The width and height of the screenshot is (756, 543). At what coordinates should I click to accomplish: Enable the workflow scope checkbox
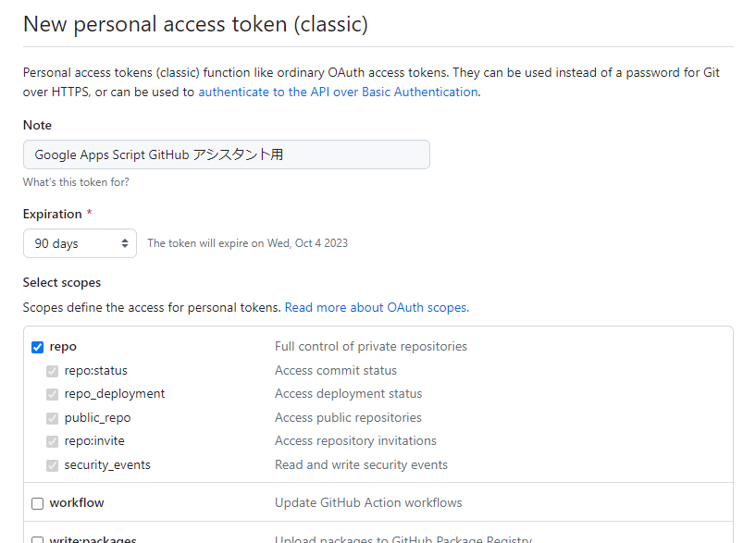click(38, 503)
